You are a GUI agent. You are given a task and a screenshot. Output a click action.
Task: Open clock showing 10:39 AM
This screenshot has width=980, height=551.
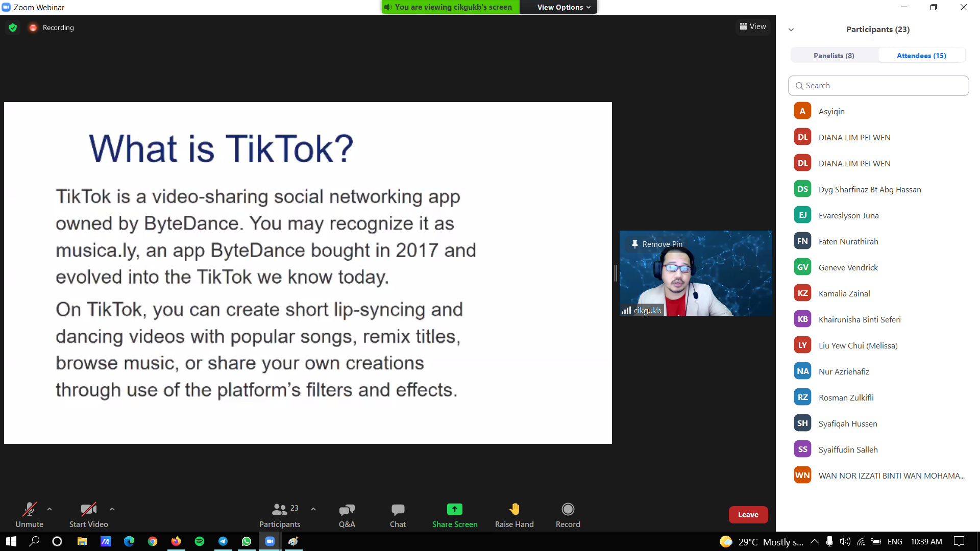926,541
